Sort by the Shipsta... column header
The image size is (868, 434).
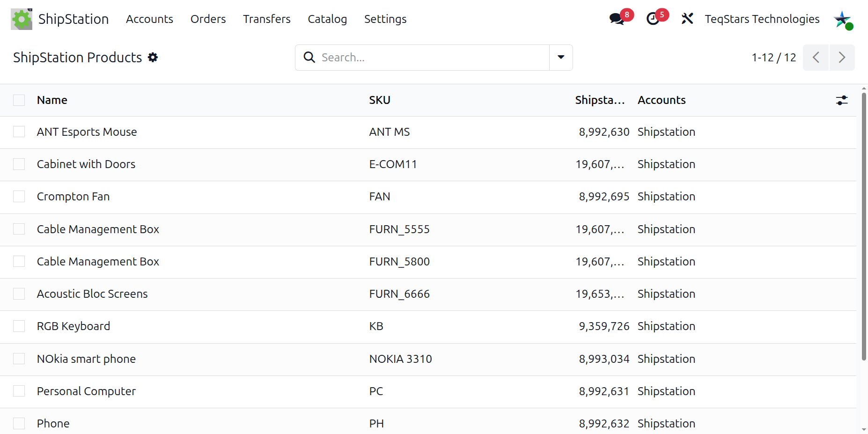600,100
